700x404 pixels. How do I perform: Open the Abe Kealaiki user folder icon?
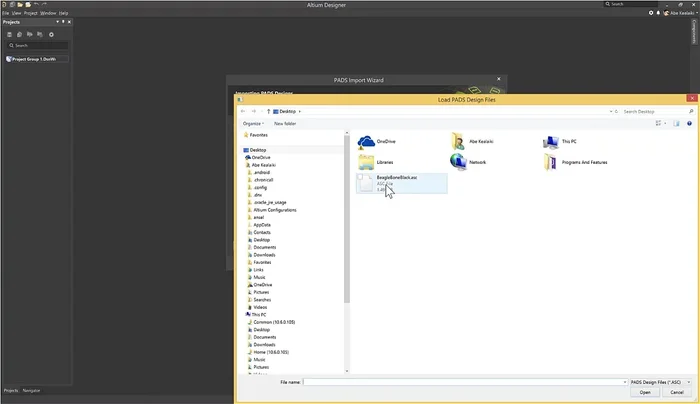(458, 142)
